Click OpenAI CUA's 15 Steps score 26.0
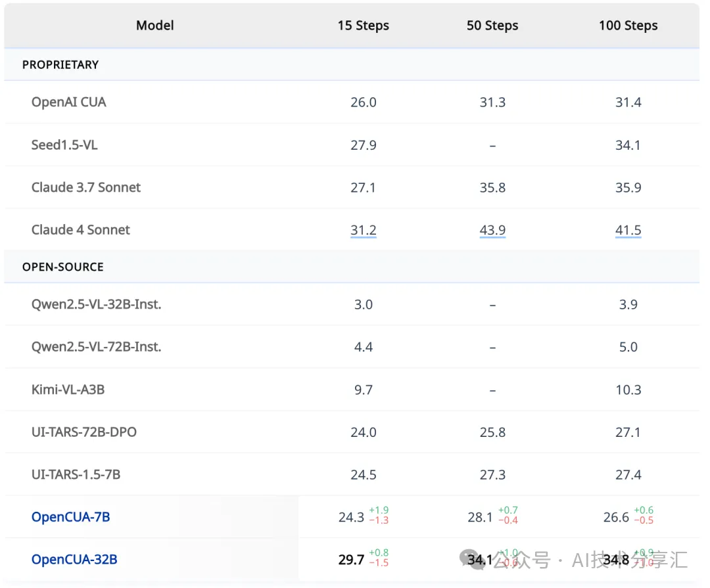Viewport: 710px width, 588px height. pos(363,102)
